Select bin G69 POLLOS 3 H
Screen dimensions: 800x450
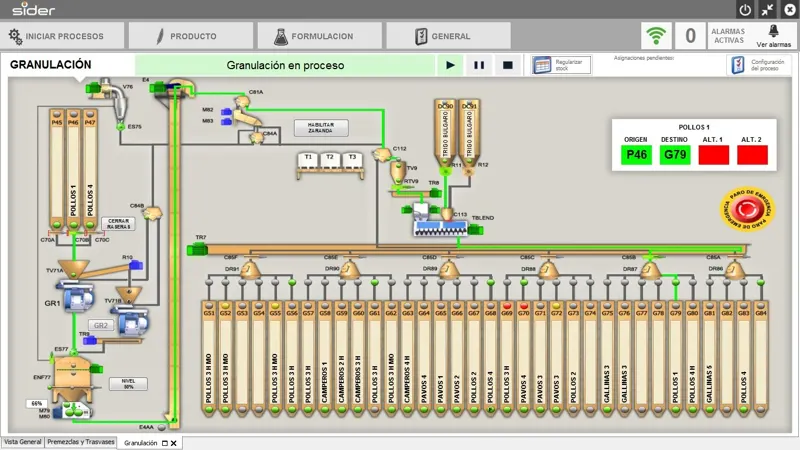tap(507, 358)
